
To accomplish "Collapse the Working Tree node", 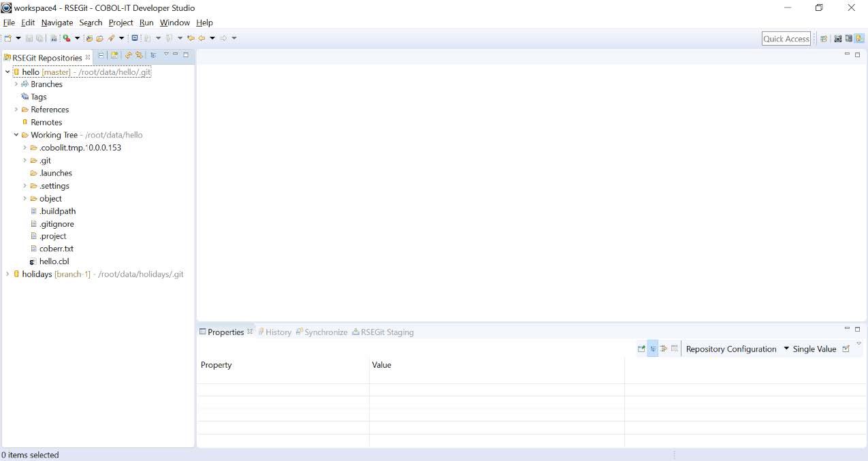I will (x=16, y=135).
